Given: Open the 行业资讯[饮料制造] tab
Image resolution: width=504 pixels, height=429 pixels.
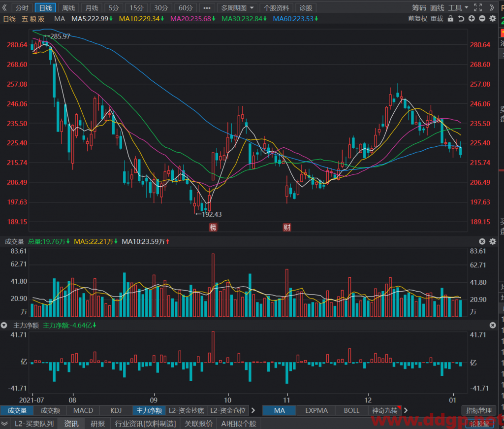Looking at the screenshot, I should (145, 424).
